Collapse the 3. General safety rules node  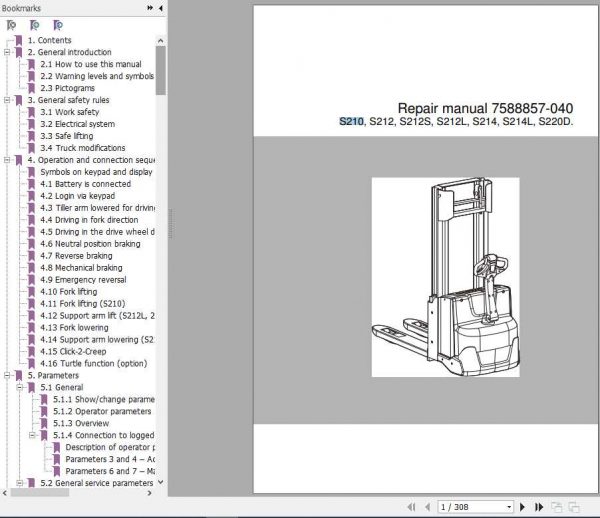(x=7, y=100)
